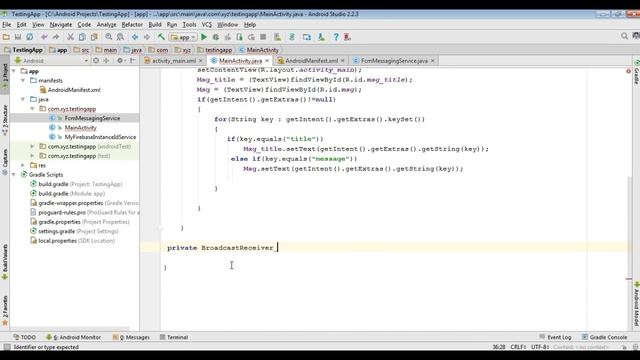Switch to the FcmMessagingService.java editor tab
This screenshot has height=360, width=640.
pyautogui.click(x=394, y=60)
